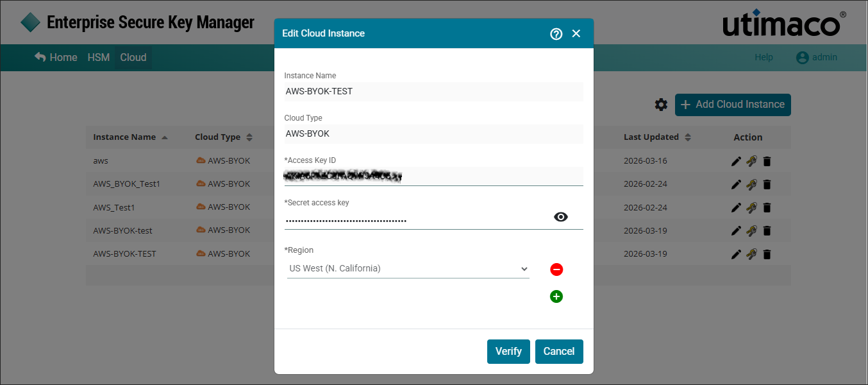Click the Verify button
868x385 pixels.
508,352
